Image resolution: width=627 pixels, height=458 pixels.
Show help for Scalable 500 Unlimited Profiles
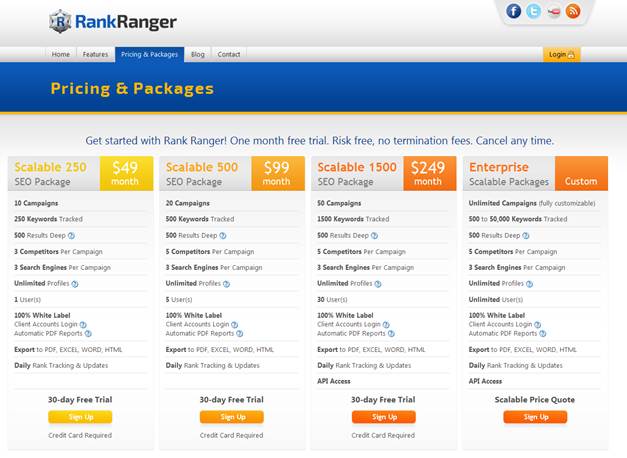(226, 284)
